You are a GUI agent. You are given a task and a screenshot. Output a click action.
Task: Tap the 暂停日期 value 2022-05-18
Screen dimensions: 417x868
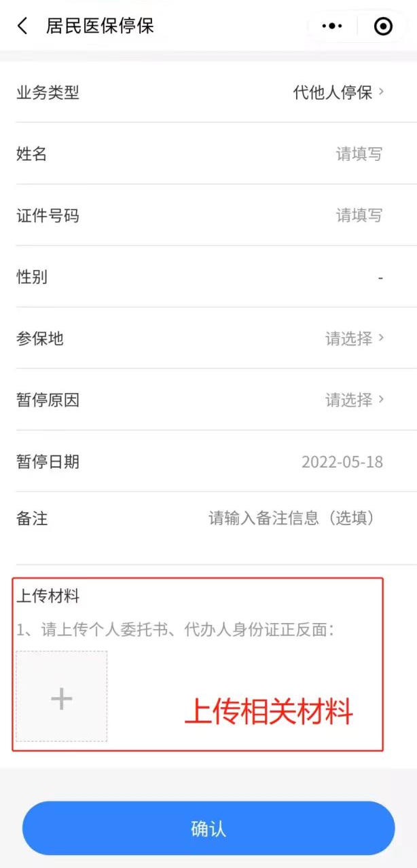click(342, 462)
